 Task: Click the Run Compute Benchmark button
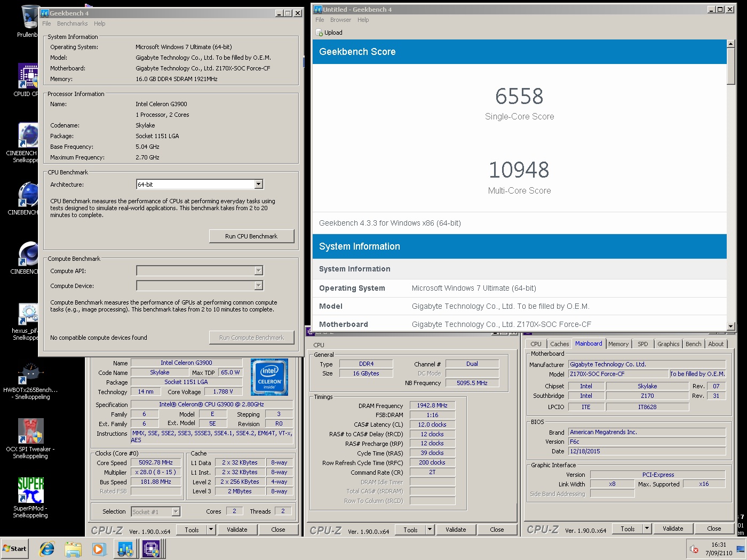(x=251, y=338)
